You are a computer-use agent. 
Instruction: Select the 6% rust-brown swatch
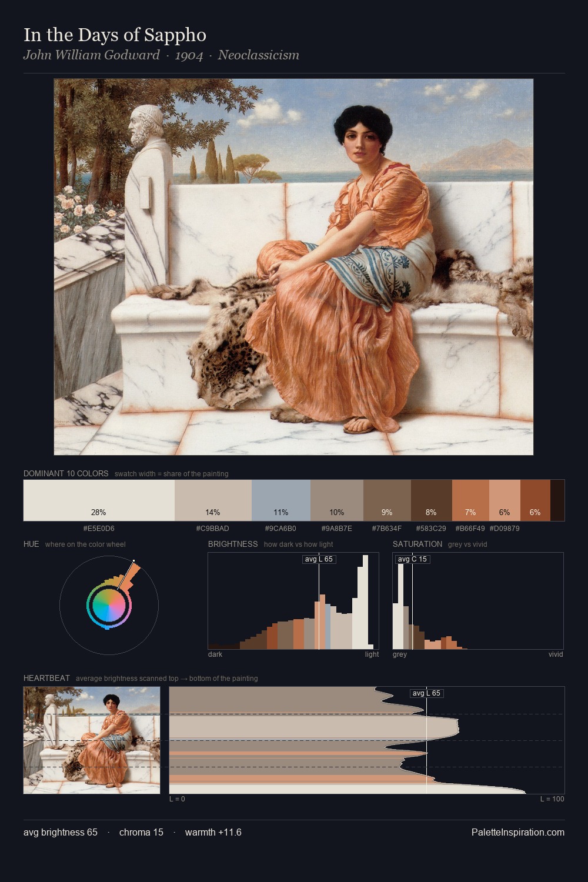pyautogui.click(x=535, y=500)
